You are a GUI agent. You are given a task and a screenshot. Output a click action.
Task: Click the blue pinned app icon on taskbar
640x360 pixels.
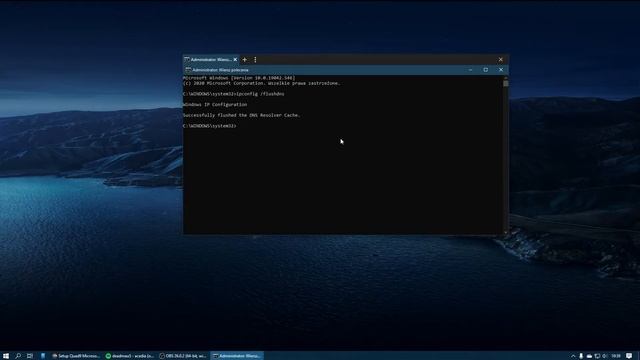pyautogui.click(x=43, y=356)
